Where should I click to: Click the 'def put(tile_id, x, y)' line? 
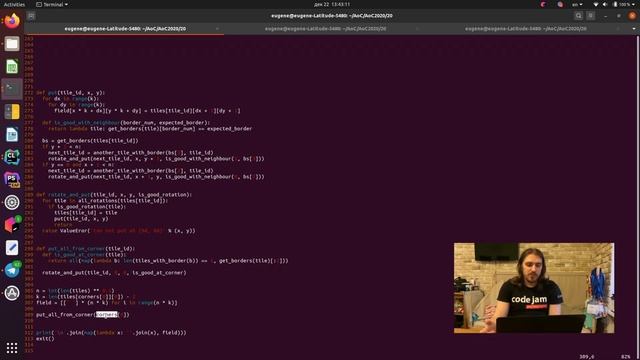click(71, 93)
